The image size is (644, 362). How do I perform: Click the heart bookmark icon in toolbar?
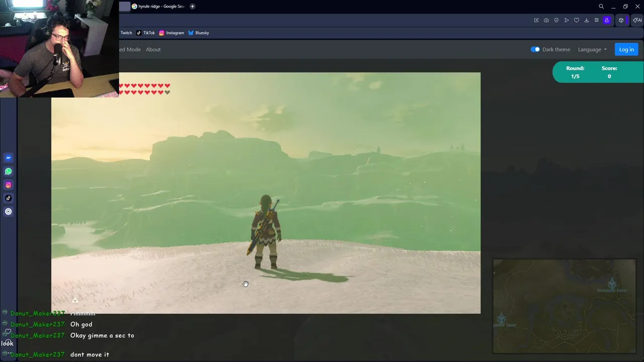click(x=577, y=20)
